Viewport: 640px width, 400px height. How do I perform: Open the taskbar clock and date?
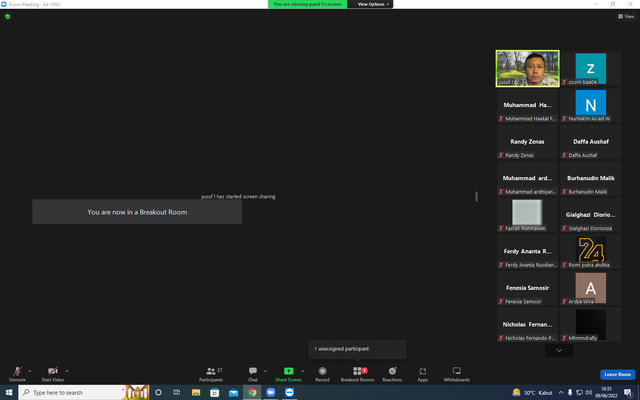click(606, 392)
